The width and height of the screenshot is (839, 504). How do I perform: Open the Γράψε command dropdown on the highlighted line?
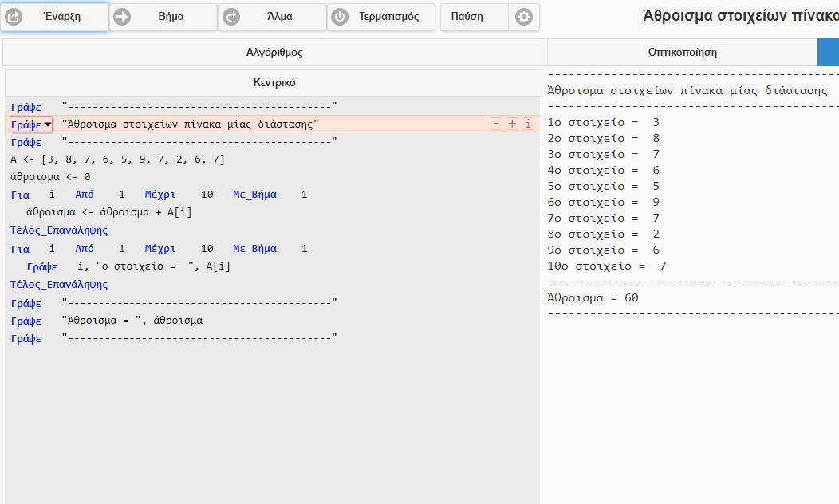(31, 124)
